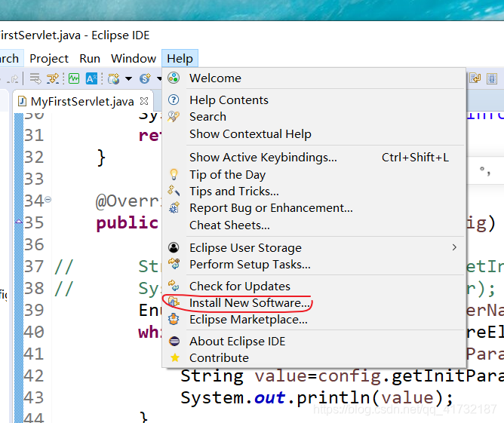Screen dimensions: 504x423
Task: Open the Welcome page from Help menu
Action: (x=313, y=78)
